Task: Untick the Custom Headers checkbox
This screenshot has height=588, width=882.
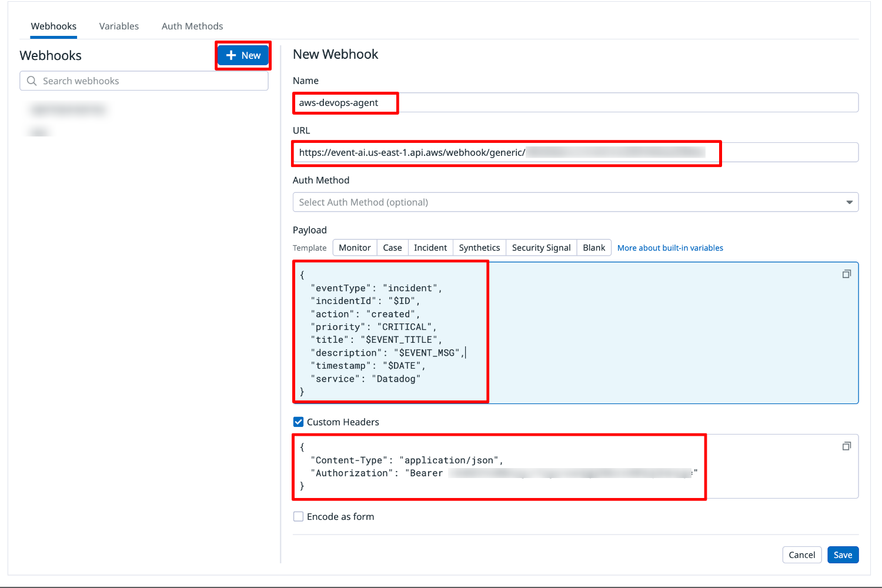Action: (x=299, y=422)
